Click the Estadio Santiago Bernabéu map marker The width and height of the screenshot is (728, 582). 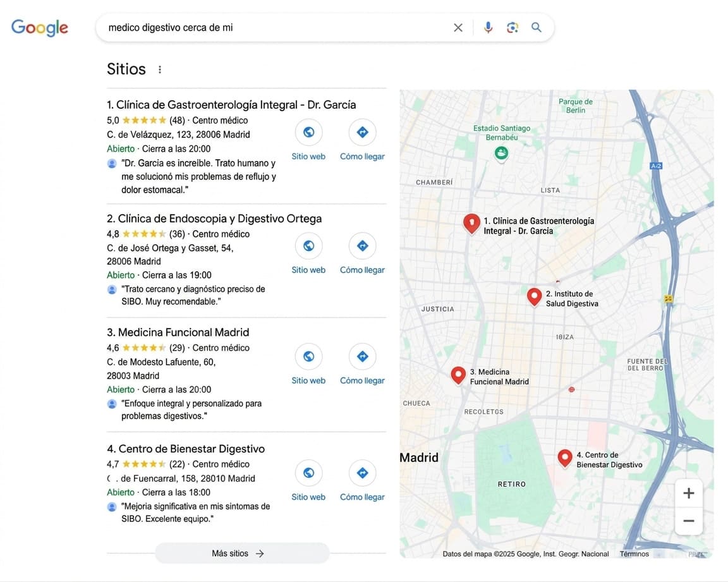[x=501, y=153]
